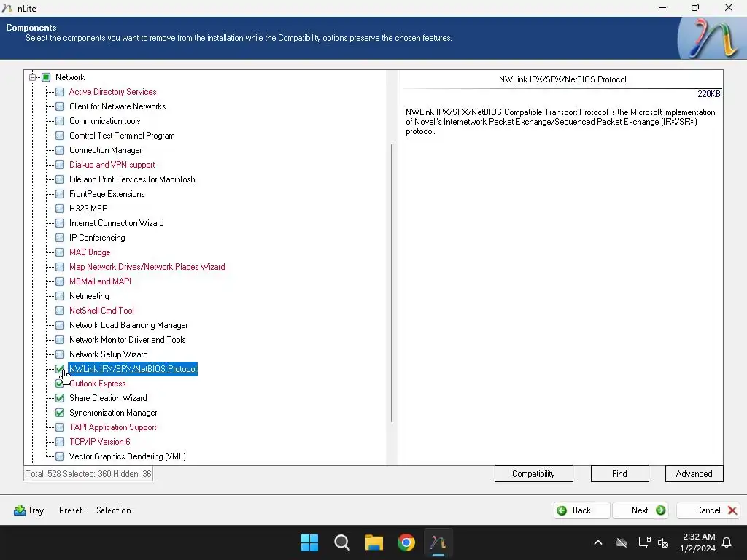Open File Explorer from taskbar
Viewport: 747px width, 560px height.
pyautogui.click(x=374, y=542)
